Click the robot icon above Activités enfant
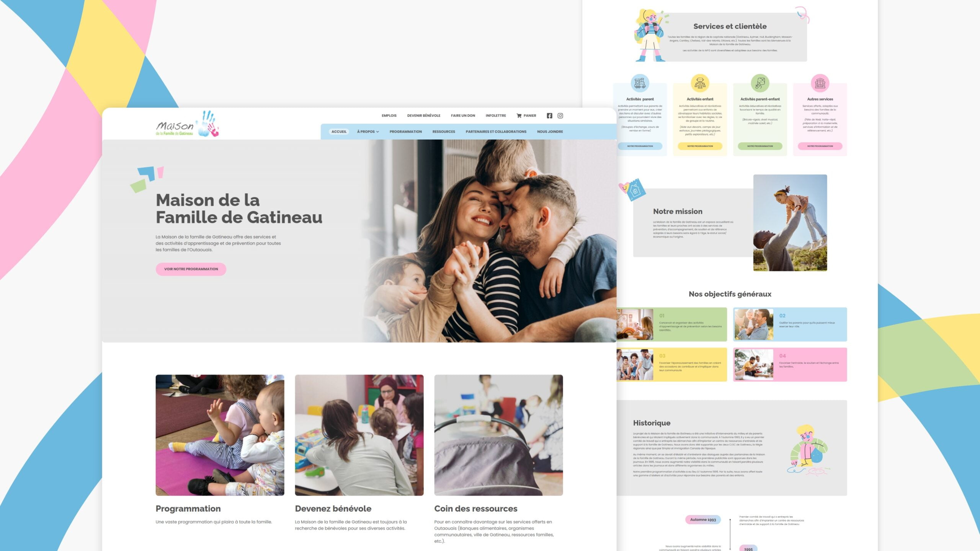 click(x=700, y=83)
